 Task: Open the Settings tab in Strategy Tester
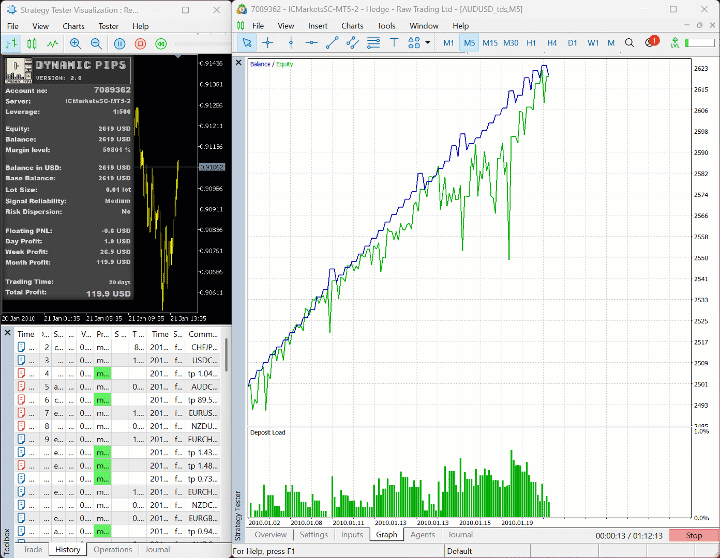click(x=313, y=535)
